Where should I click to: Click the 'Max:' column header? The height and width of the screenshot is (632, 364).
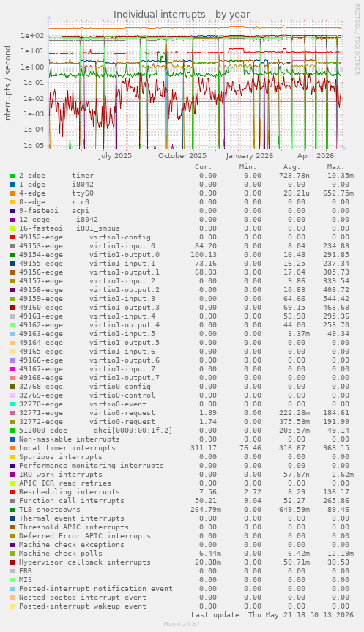click(335, 167)
